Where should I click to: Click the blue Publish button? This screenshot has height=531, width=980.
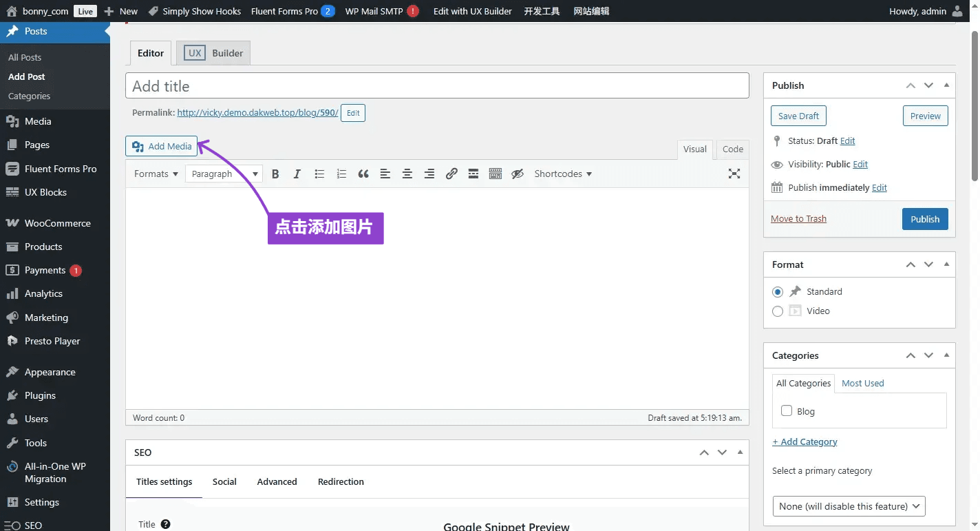coord(924,219)
